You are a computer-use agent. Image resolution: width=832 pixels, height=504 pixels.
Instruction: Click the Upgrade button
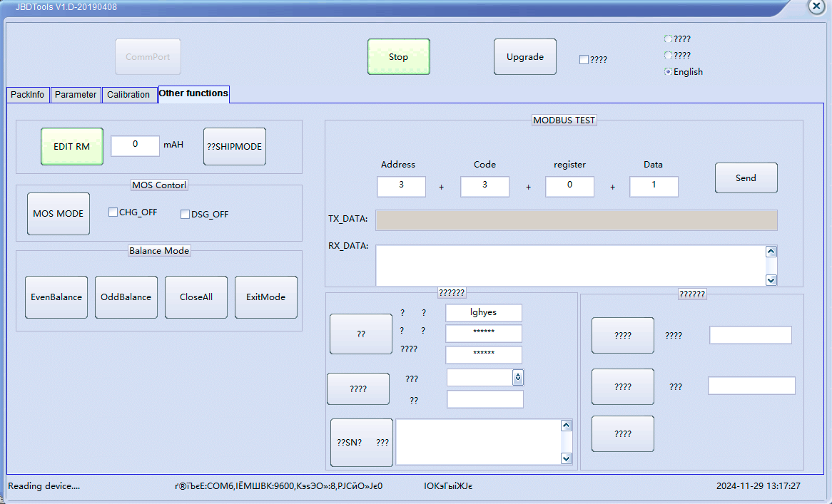pos(524,57)
